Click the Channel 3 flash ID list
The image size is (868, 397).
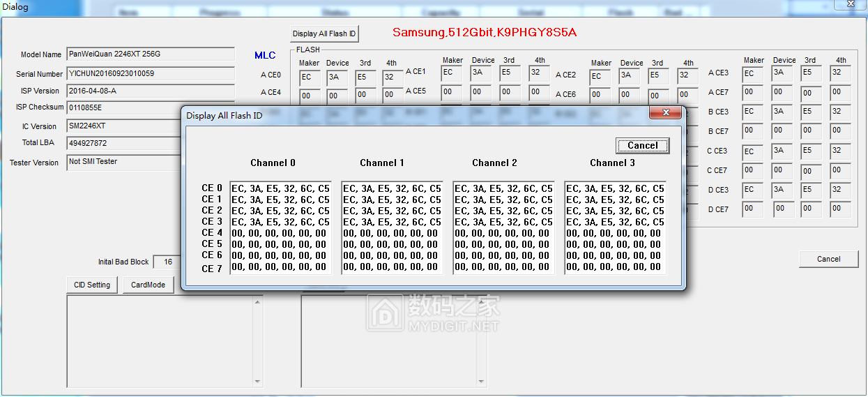point(615,227)
